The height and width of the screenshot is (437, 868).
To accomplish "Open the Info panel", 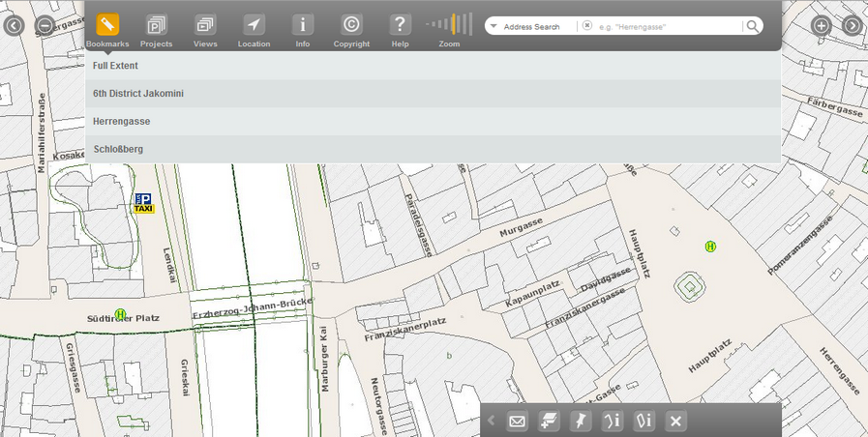I will pyautogui.click(x=303, y=25).
